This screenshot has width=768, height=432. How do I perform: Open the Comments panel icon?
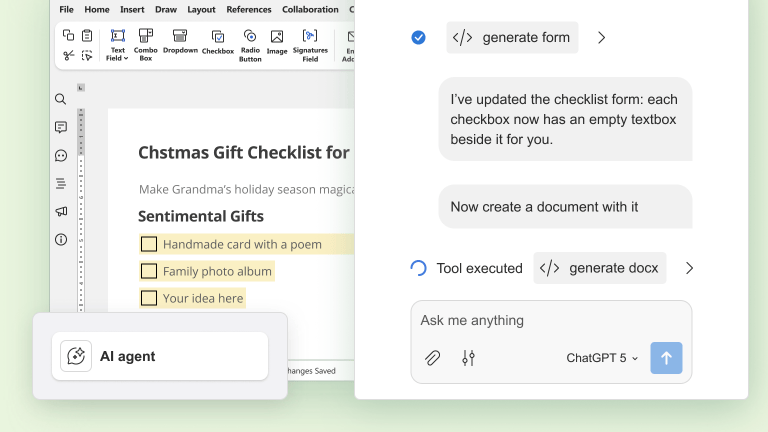click(x=61, y=127)
